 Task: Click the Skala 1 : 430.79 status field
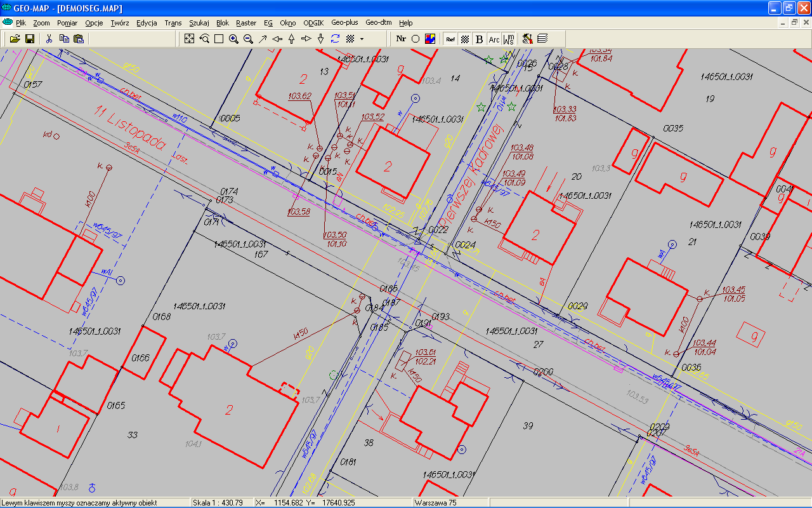click(222, 502)
